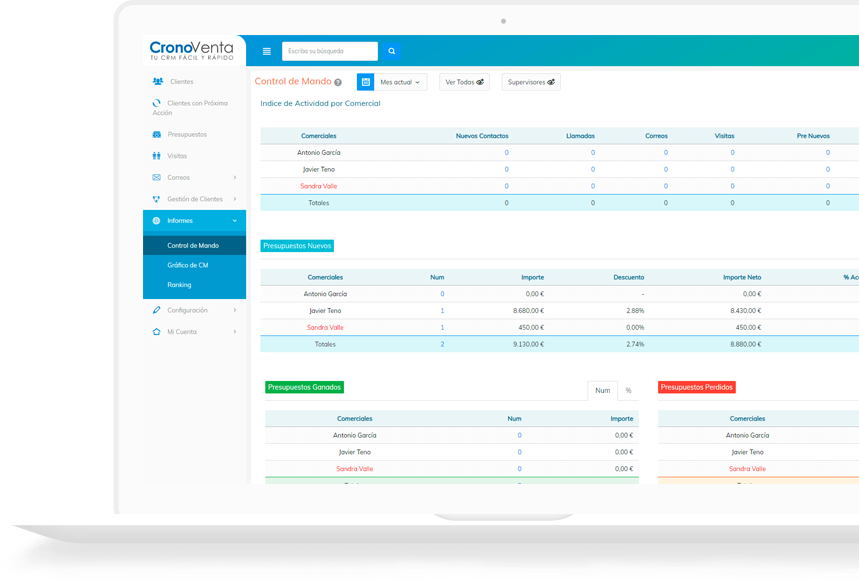Expand Gestión de Clientes chevron
The width and height of the screenshot is (859, 582).
click(x=235, y=199)
